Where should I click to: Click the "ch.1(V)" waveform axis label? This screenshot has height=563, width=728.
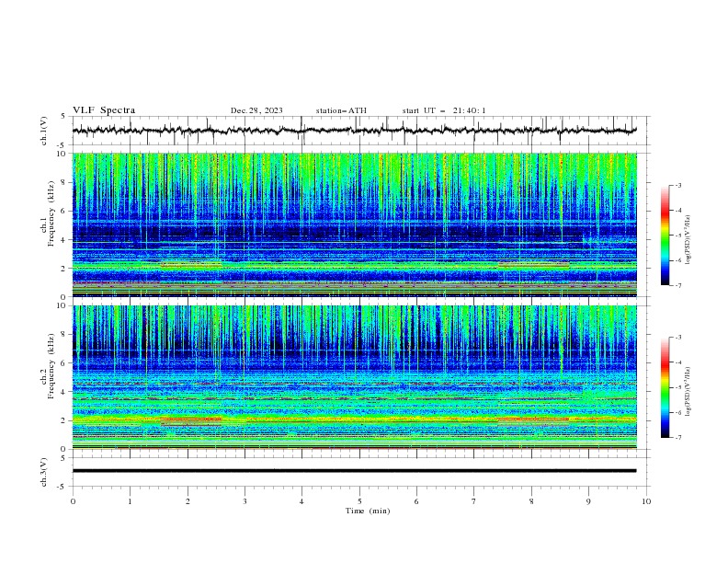(44, 131)
